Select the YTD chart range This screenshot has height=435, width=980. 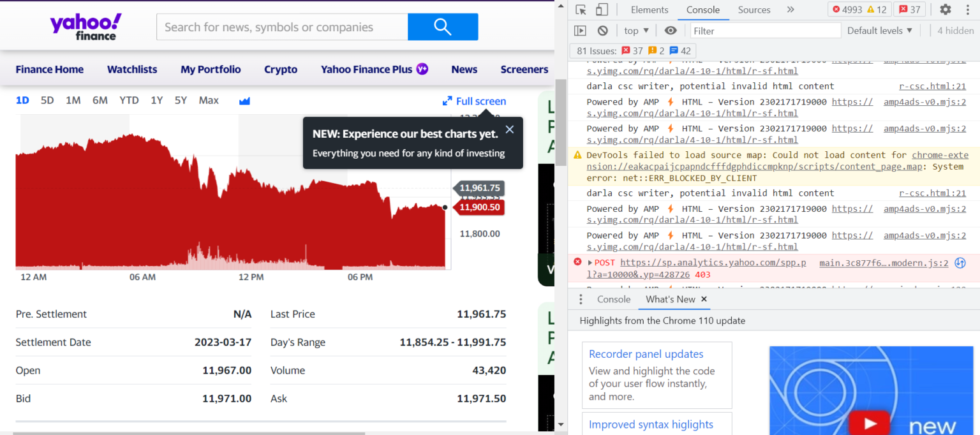pyautogui.click(x=129, y=100)
